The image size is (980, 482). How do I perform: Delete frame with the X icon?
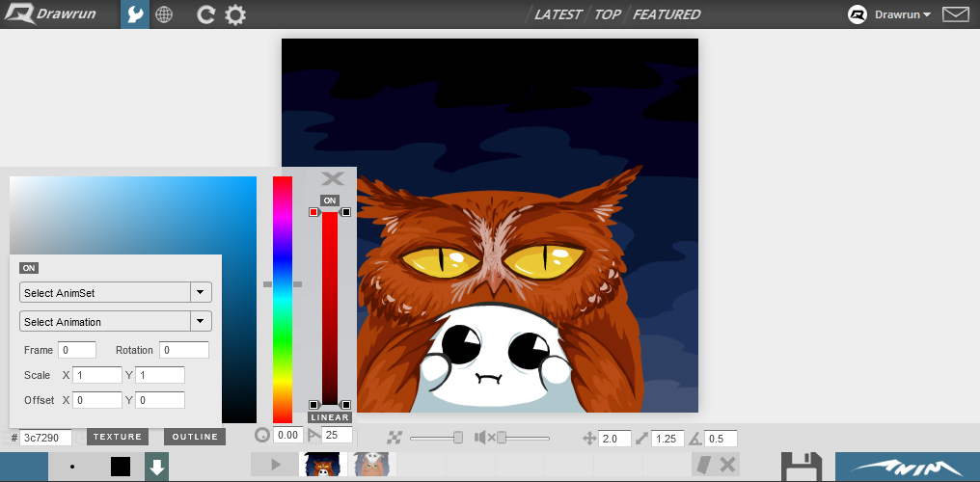727,465
